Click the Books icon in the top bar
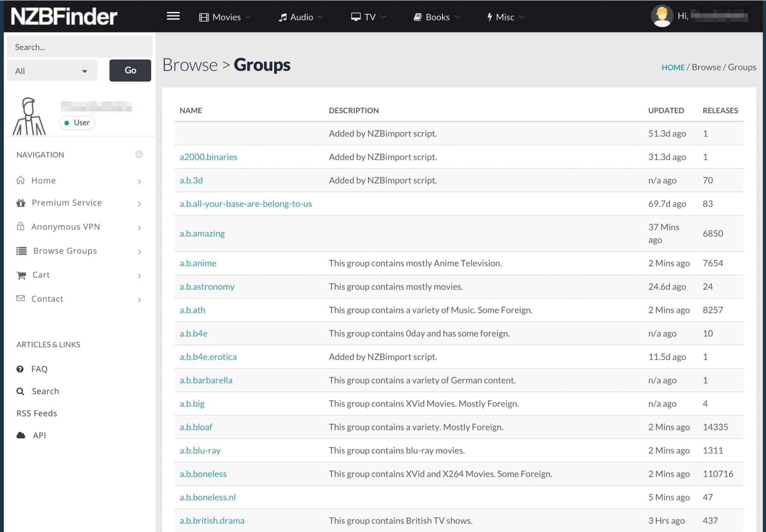 [x=417, y=17]
